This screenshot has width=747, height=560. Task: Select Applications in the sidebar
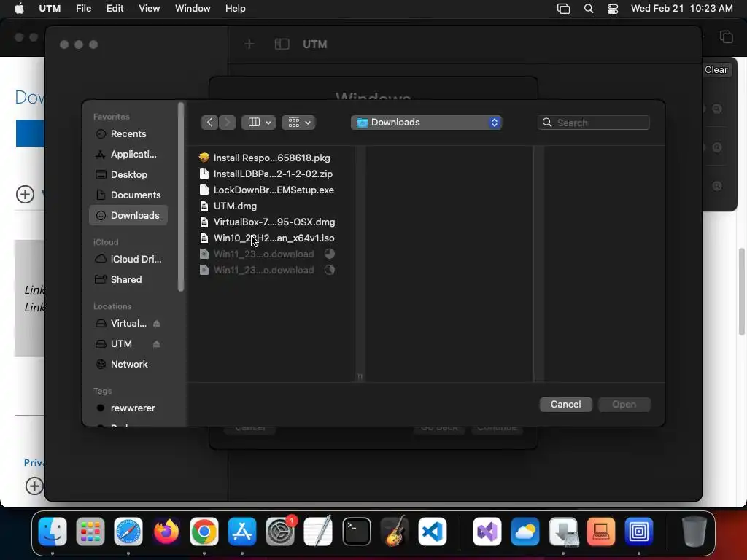(x=128, y=155)
